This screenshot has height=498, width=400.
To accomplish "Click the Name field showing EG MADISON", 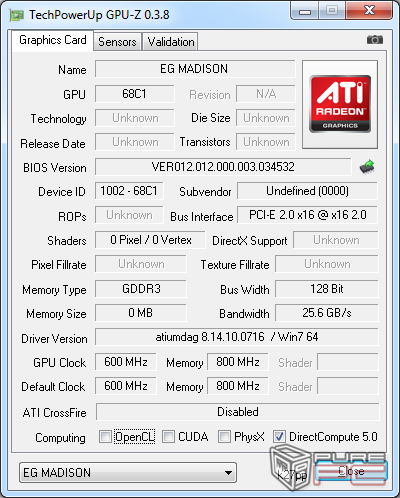I will [195, 69].
